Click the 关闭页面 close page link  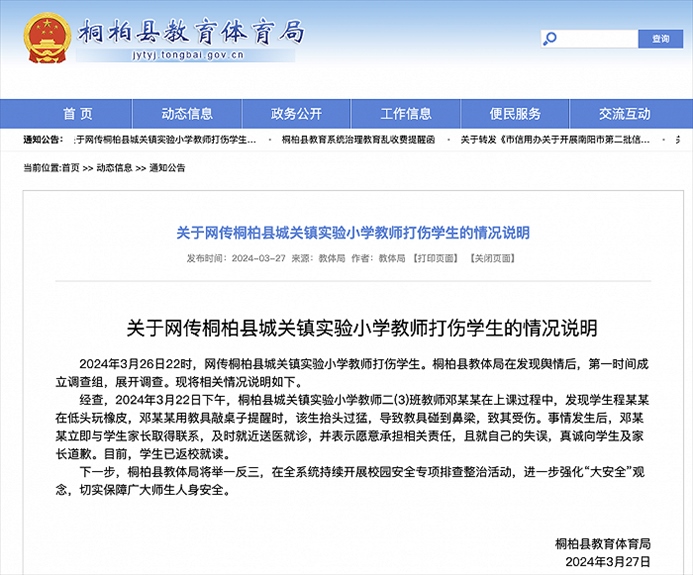[x=492, y=258]
